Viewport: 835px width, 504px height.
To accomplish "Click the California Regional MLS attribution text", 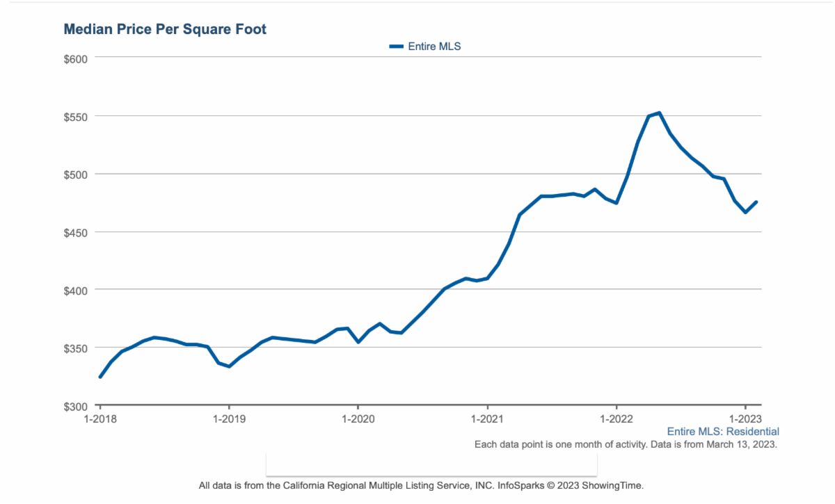I will coord(425,485).
